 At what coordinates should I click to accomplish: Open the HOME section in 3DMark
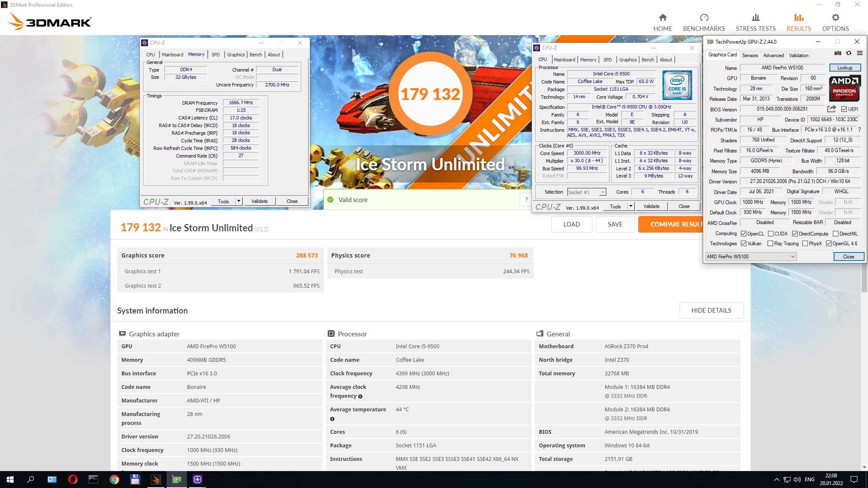click(x=662, y=23)
